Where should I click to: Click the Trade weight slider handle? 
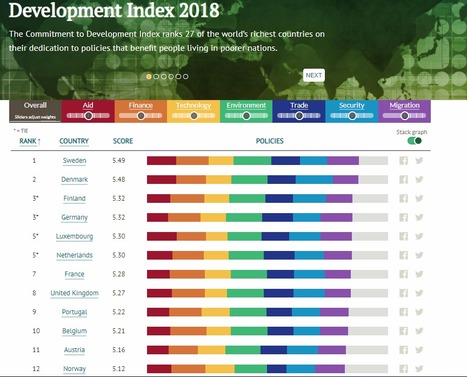pyautogui.click(x=299, y=116)
